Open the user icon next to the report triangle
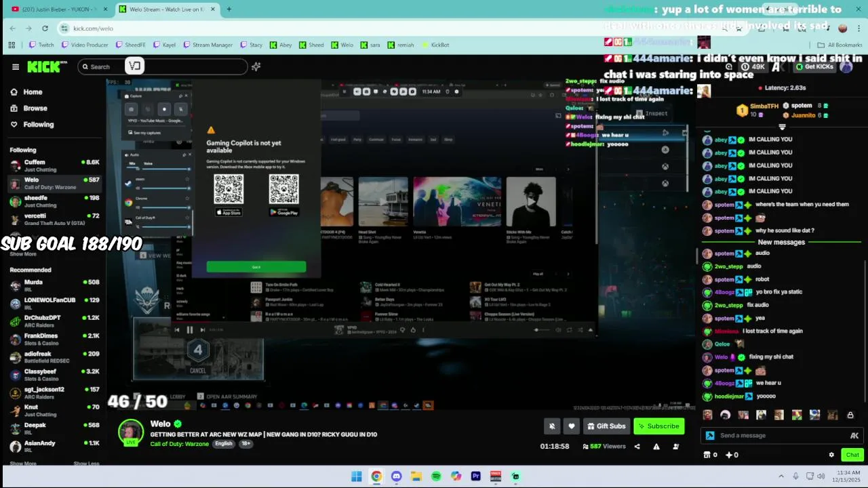 tap(675, 446)
